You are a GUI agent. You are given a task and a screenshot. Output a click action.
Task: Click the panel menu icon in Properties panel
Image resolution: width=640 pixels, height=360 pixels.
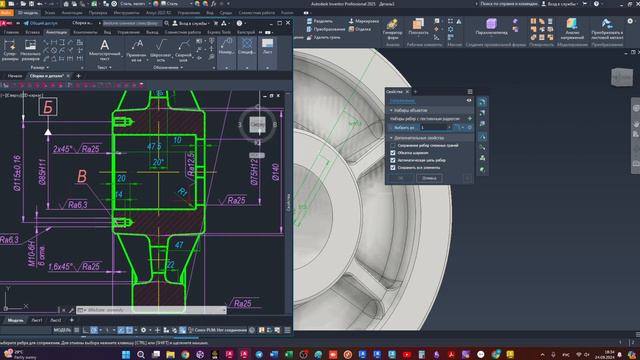(470, 91)
